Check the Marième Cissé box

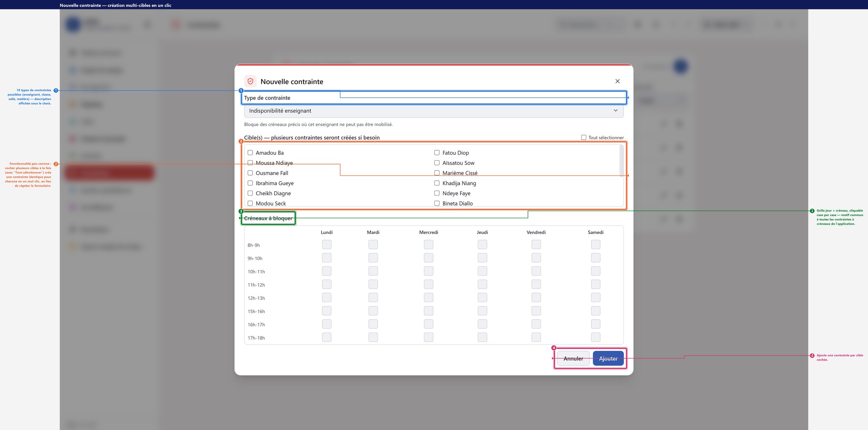[437, 173]
